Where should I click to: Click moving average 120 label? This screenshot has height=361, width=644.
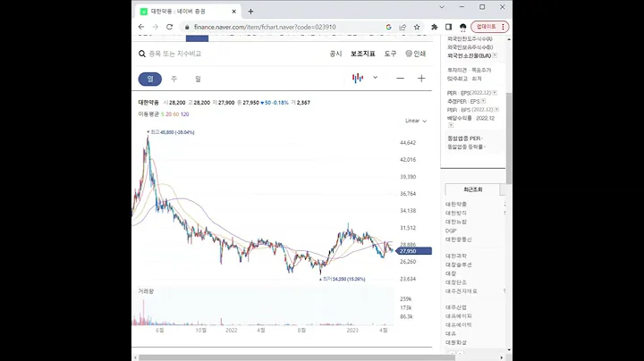point(185,114)
